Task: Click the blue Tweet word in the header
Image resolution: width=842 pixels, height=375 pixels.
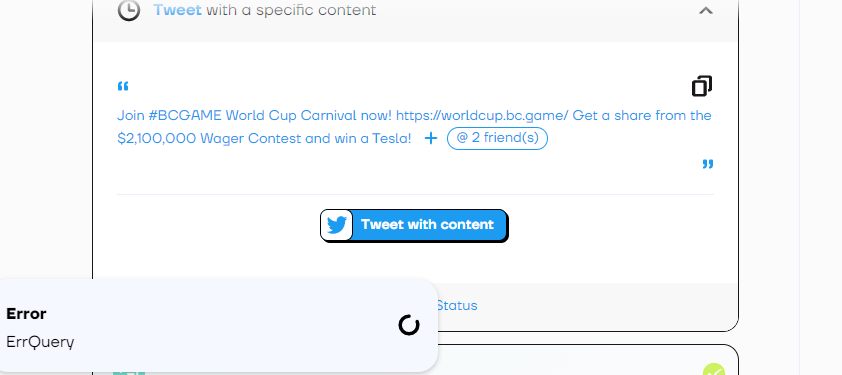Action: click(177, 10)
